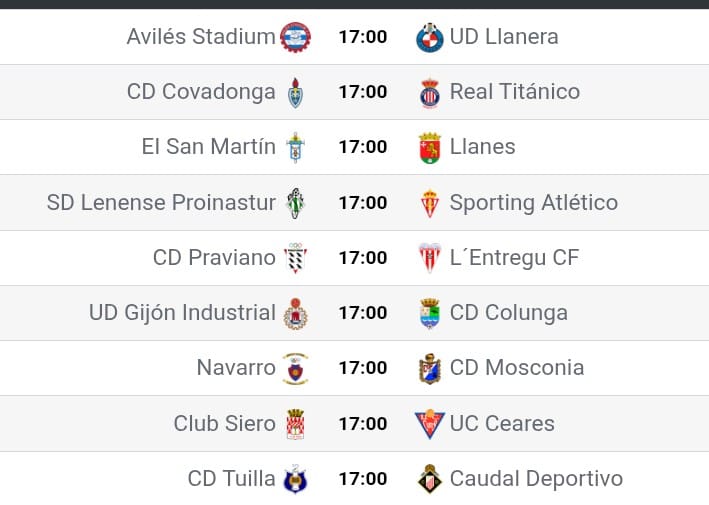
Task: Click the UD Llanera team badge
Action: (430, 38)
